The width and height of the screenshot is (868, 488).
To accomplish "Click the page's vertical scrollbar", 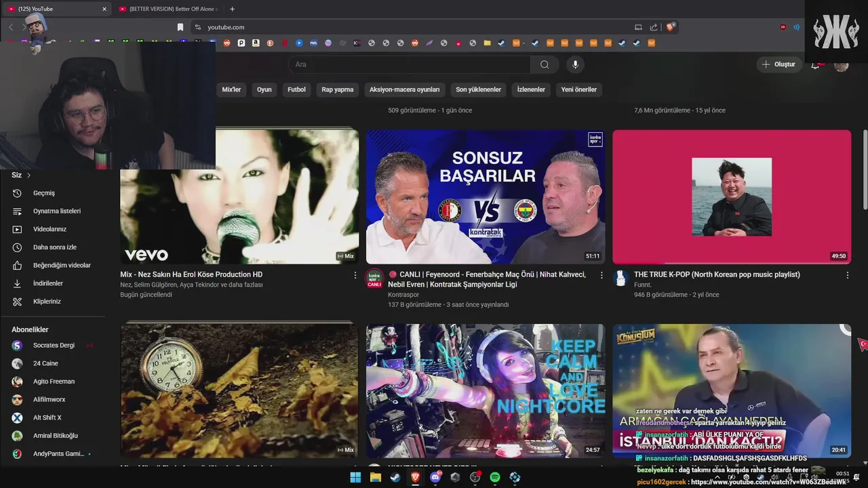I will [865, 169].
